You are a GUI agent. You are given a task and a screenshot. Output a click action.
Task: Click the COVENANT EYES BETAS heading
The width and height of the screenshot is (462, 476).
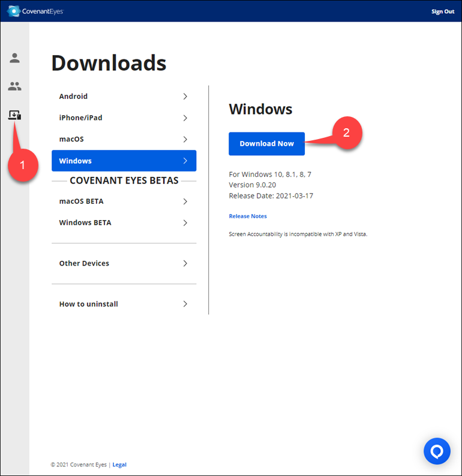[124, 180]
